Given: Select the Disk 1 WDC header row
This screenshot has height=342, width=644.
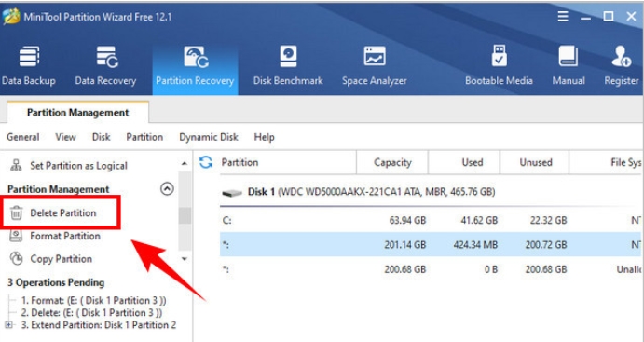Looking at the screenshot, I should tap(431, 192).
